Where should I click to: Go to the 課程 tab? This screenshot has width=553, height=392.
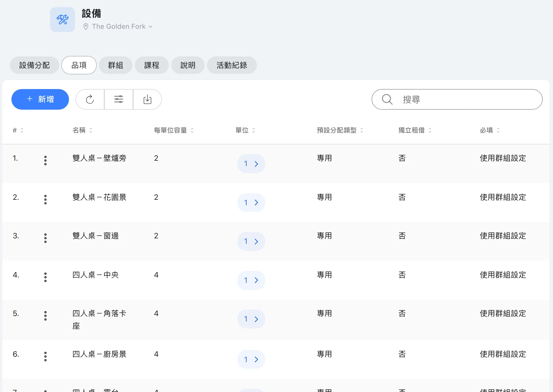point(152,65)
